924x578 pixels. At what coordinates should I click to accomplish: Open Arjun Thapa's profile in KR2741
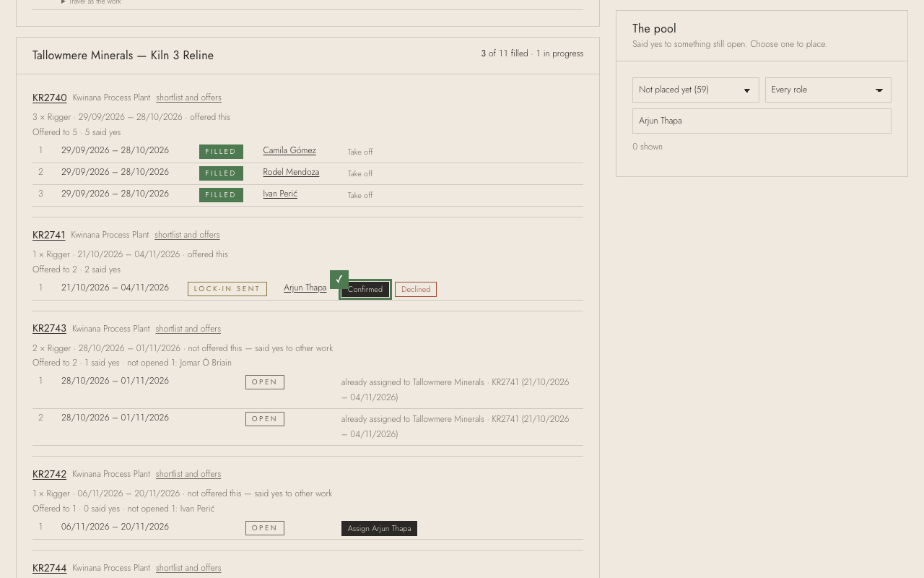coord(305,288)
